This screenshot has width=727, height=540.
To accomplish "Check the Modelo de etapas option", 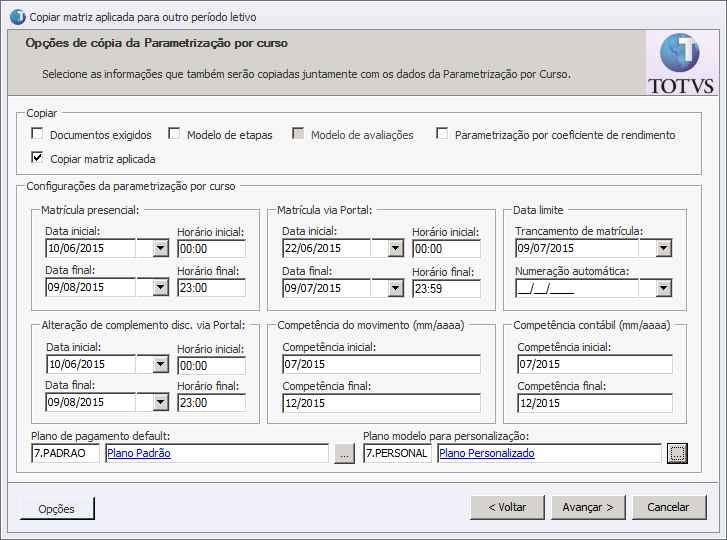I will point(174,134).
